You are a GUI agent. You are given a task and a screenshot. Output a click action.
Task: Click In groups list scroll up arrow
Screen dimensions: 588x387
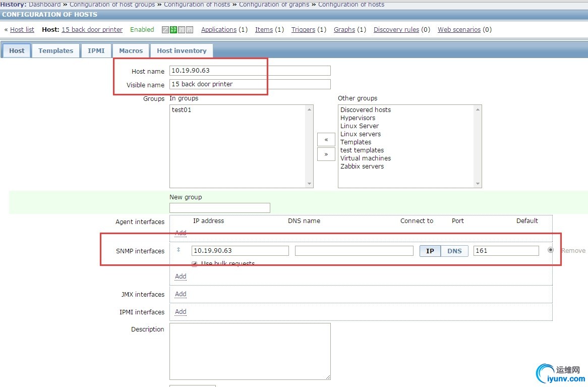click(x=309, y=109)
